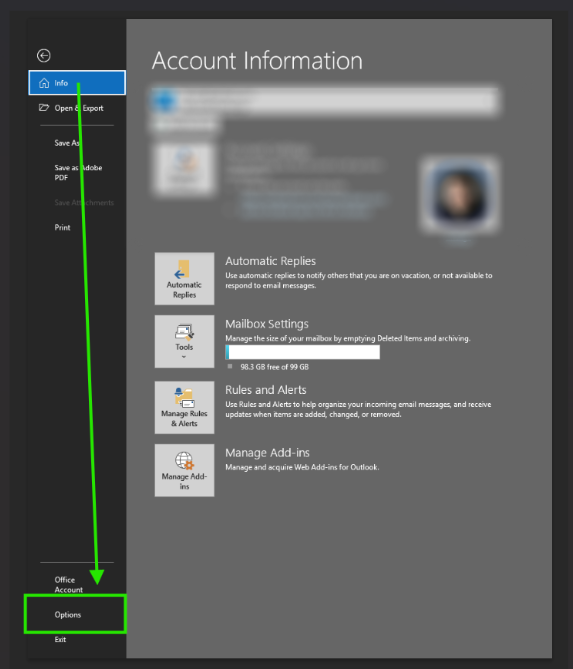Click the '98.3 GB free of 99 GB' text

point(274,367)
